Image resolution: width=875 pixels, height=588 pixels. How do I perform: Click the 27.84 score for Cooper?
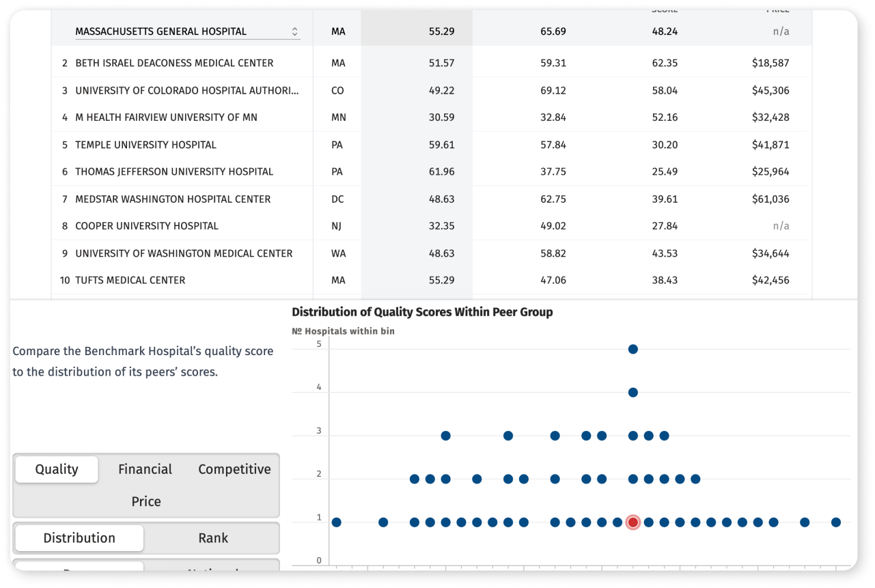pyautogui.click(x=665, y=226)
